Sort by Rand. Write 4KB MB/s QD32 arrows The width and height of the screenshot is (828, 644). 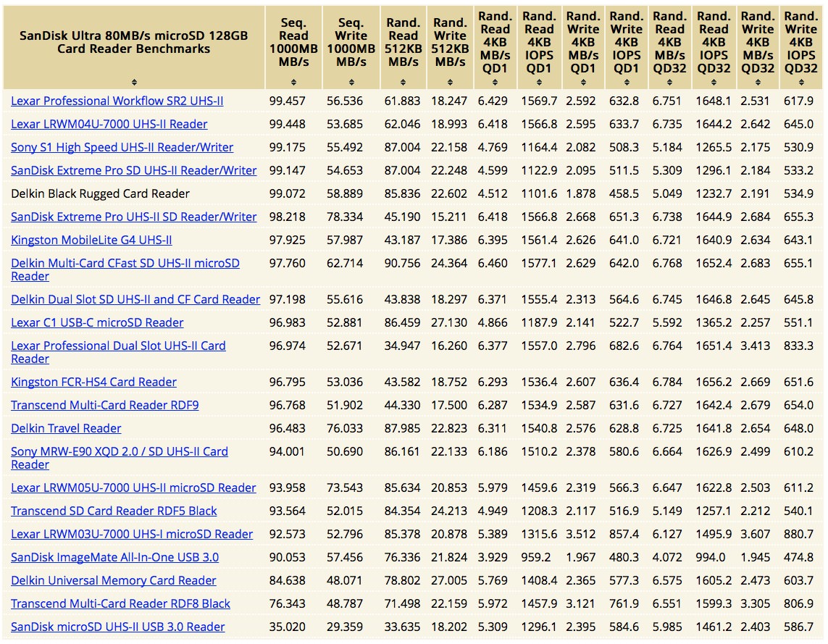tap(758, 82)
